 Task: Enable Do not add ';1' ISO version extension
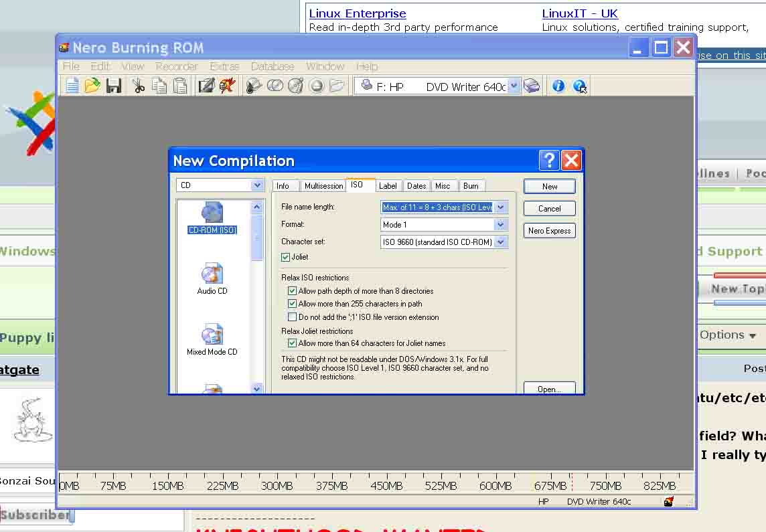pos(292,317)
